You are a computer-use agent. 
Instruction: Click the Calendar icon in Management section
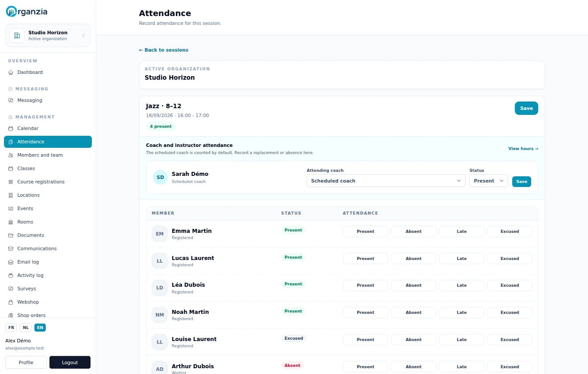point(11,128)
